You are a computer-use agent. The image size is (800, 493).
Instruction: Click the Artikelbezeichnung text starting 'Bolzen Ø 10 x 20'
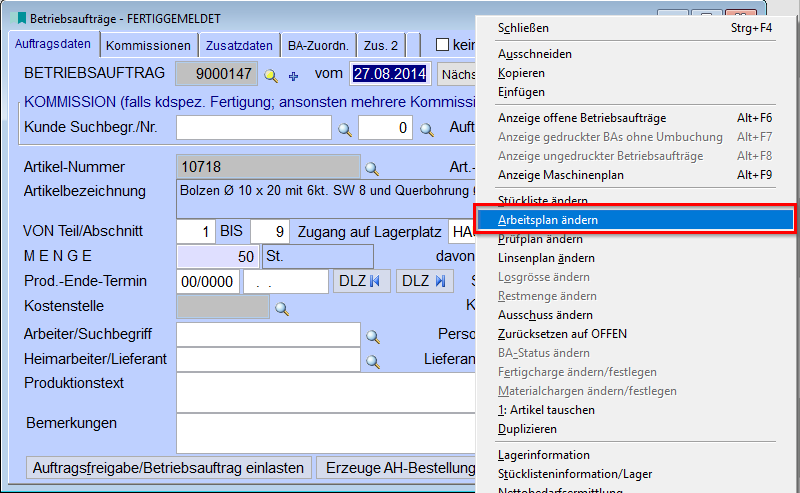pos(326,191)
